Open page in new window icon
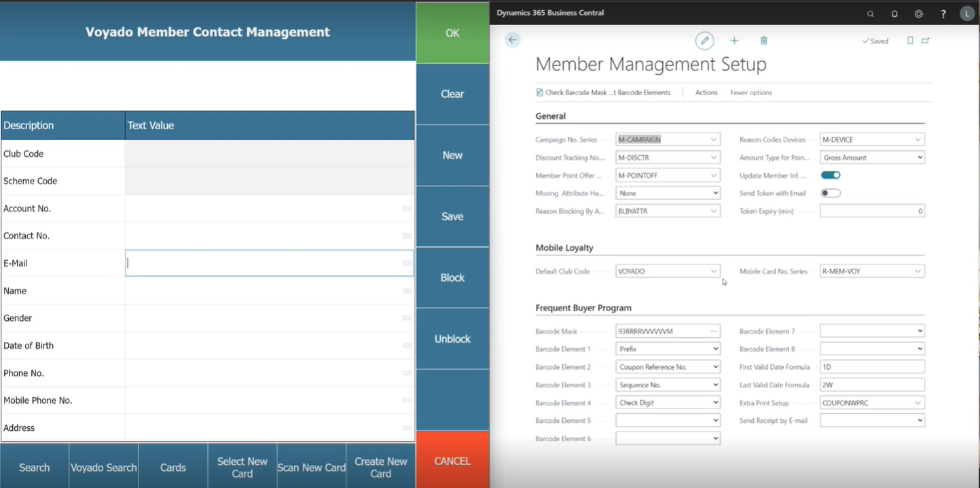Screen dimensions: 980x488 [x=926, y=41]
